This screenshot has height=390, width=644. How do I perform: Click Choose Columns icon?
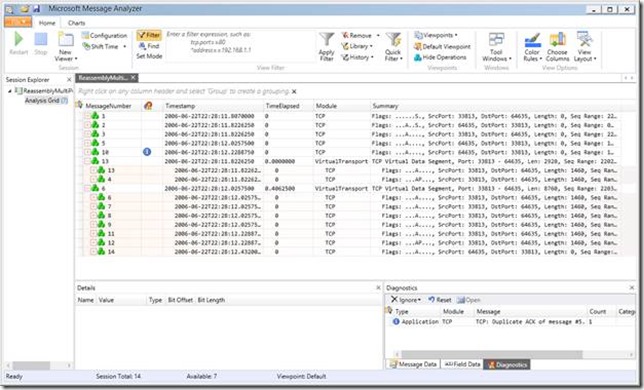(557, 40)
